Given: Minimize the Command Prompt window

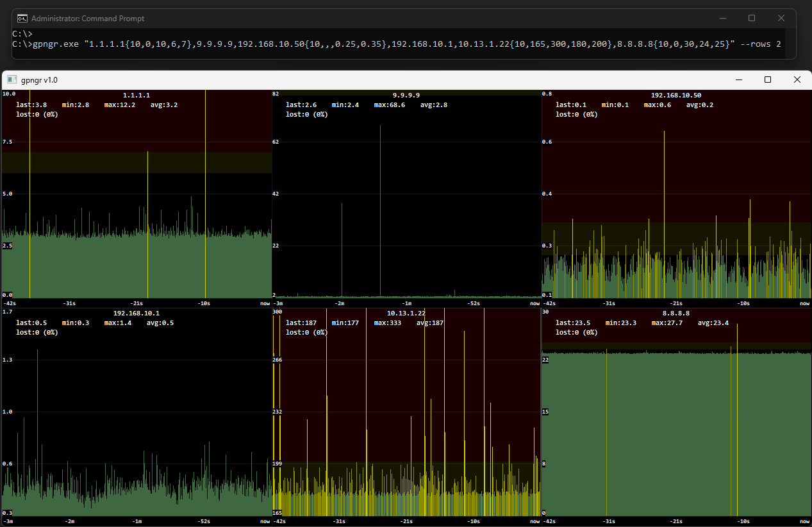Looking at the screenshot, I should pyautogui.click(x=723, y=18).
